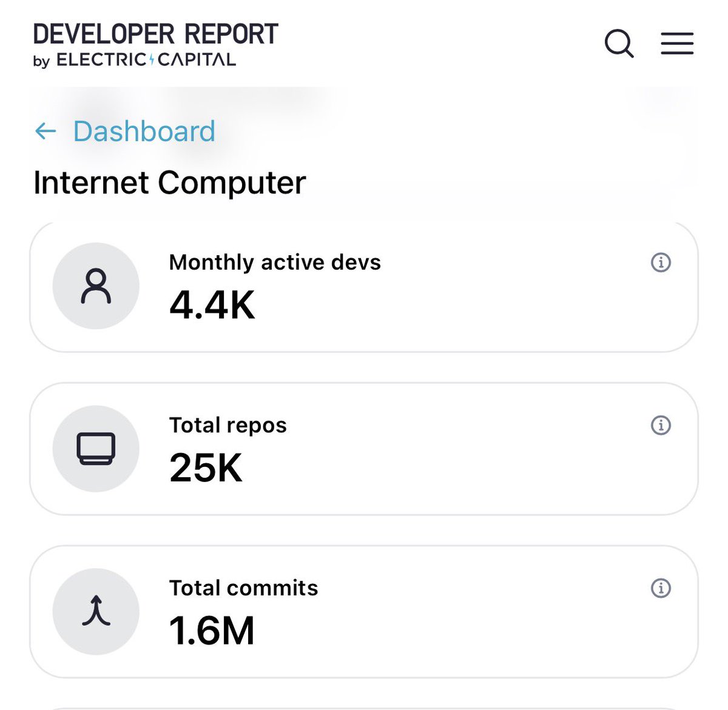Click the merge icon in Total commits card
728x710 pixels.
point(96,611)
